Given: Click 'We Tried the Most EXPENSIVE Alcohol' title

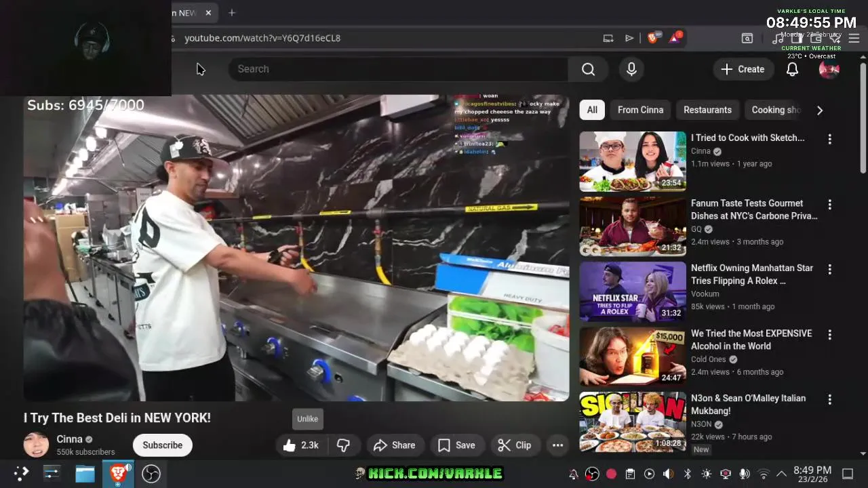Looking at the screenshot, I should (x=751, y=340).
